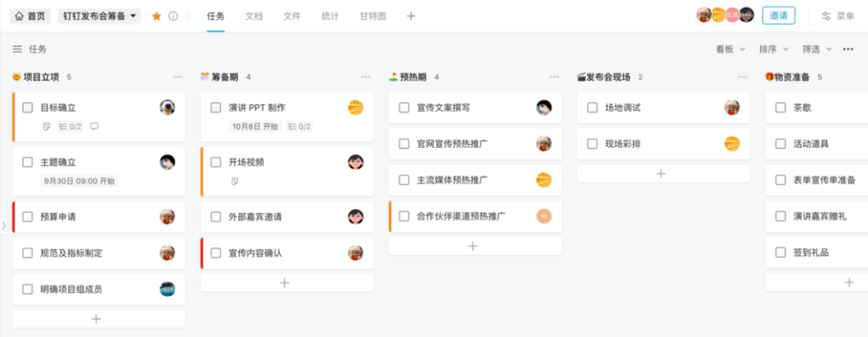This screenshot has height=337, width=868.
Task: Click the 10月8日 开始 date tag
Action: [x=256, y=126]
